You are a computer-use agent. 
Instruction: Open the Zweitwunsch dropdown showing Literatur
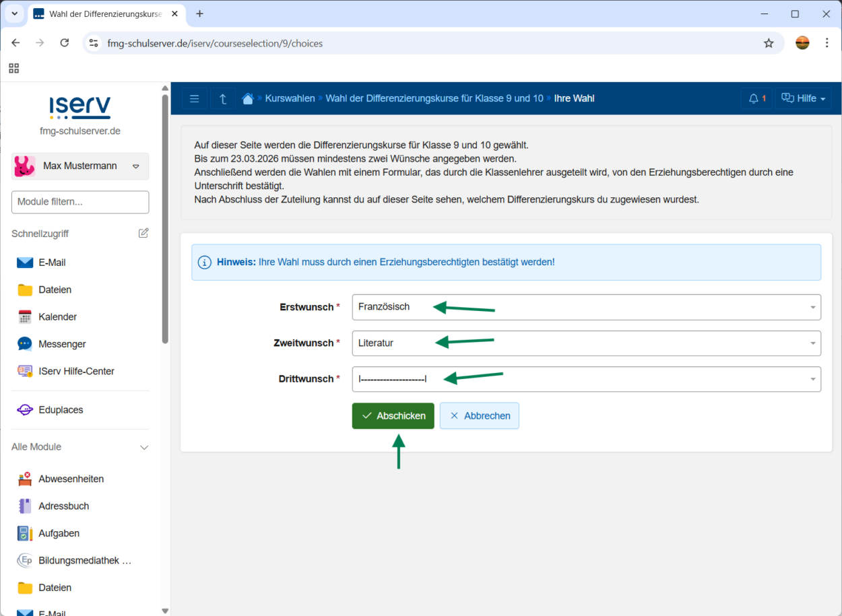click(586, 343)
